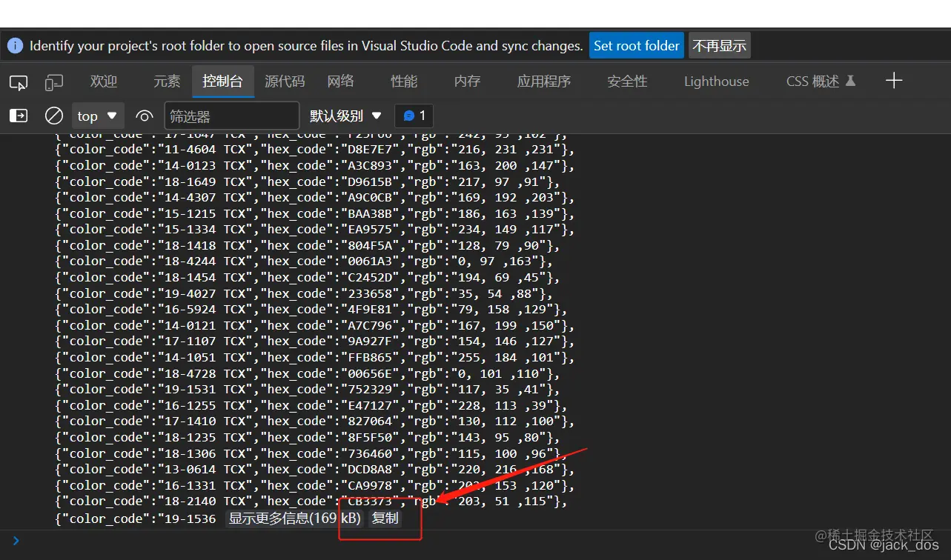Open the 默认级别 log level dropdown
This screenshot has height=560, width=951.
point(345,116)
